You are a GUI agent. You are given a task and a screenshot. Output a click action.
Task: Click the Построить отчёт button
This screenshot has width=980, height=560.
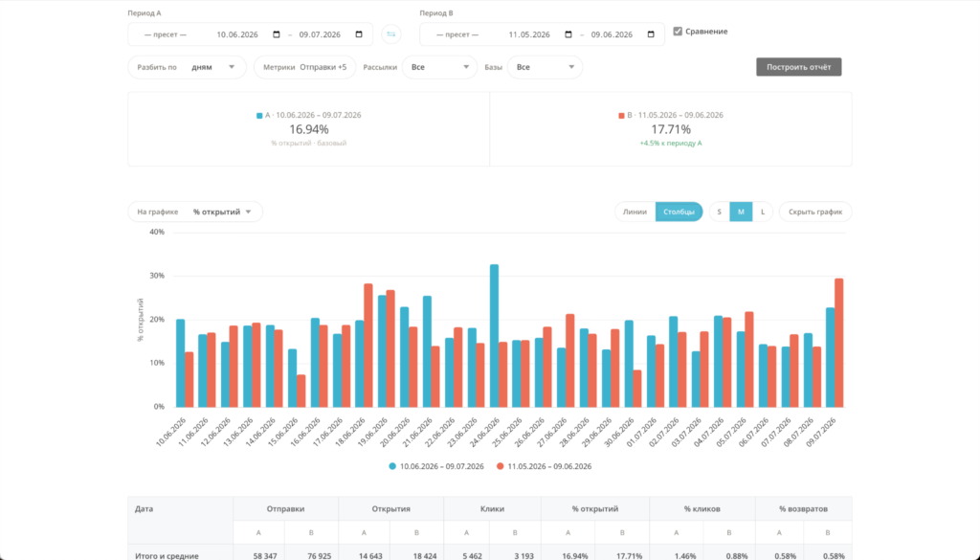click(x=799, y=67)
